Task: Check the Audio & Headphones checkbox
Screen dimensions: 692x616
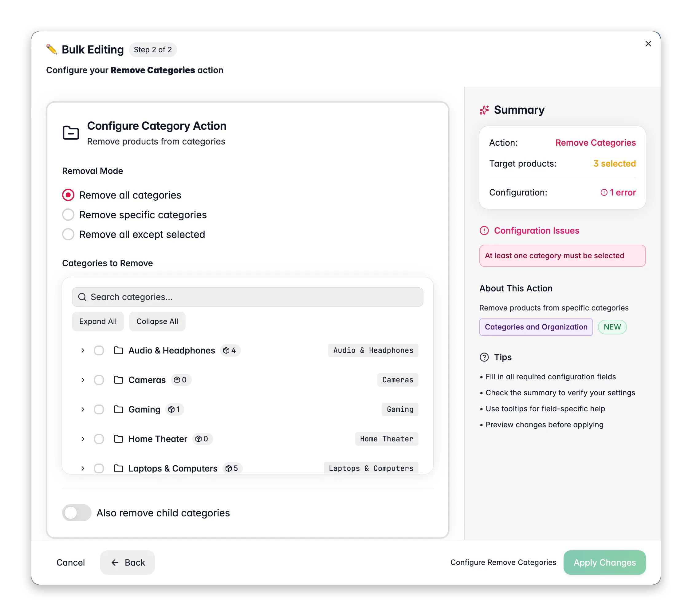Action: (x=99, y=350)
